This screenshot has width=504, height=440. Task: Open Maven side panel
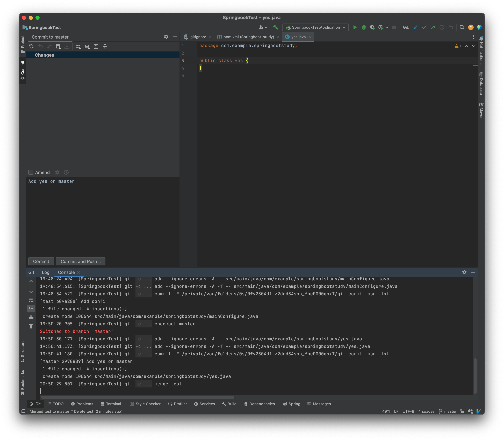[x=481, y=111]
